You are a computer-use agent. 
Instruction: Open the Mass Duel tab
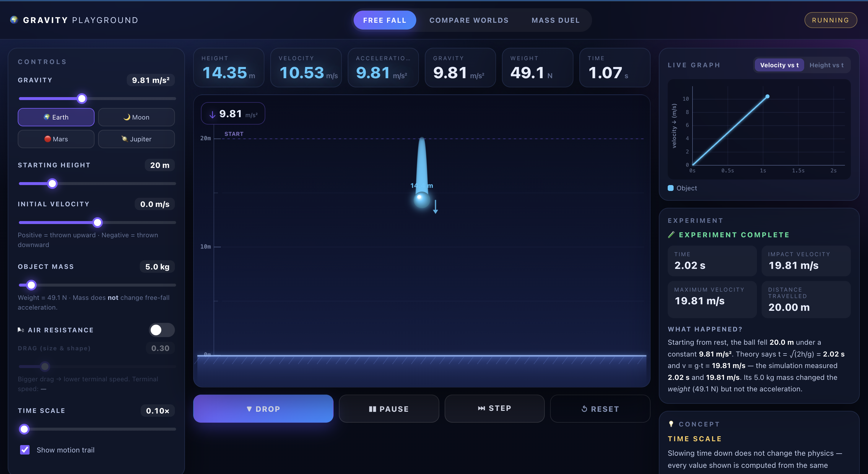pos(555,20)
